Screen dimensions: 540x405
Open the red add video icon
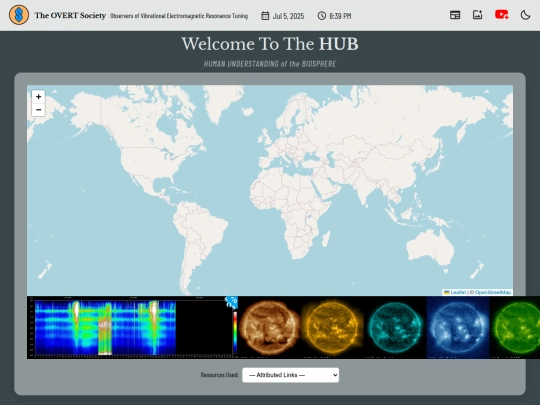[x=501, y=15]
